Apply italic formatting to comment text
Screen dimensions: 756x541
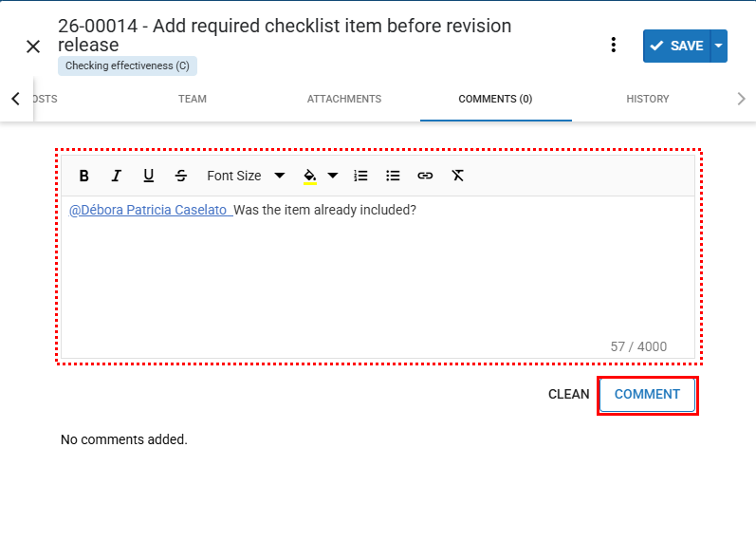[x=117, y=176]
